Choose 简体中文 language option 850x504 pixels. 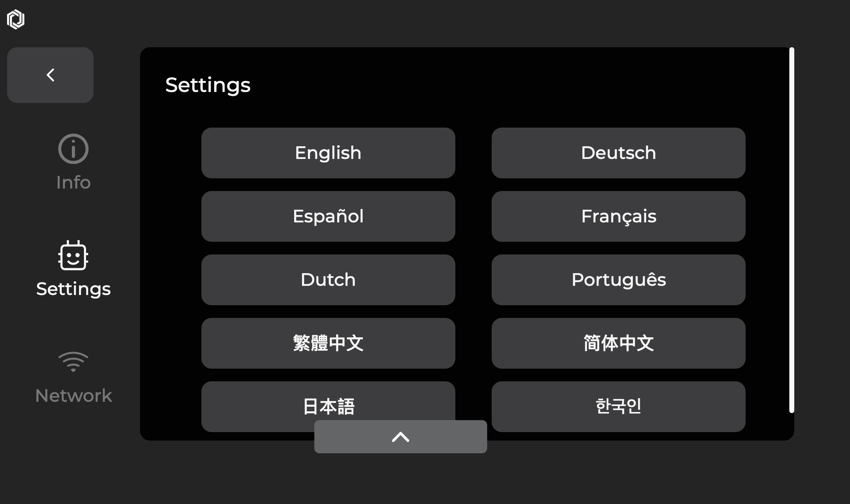click(618, 343)
